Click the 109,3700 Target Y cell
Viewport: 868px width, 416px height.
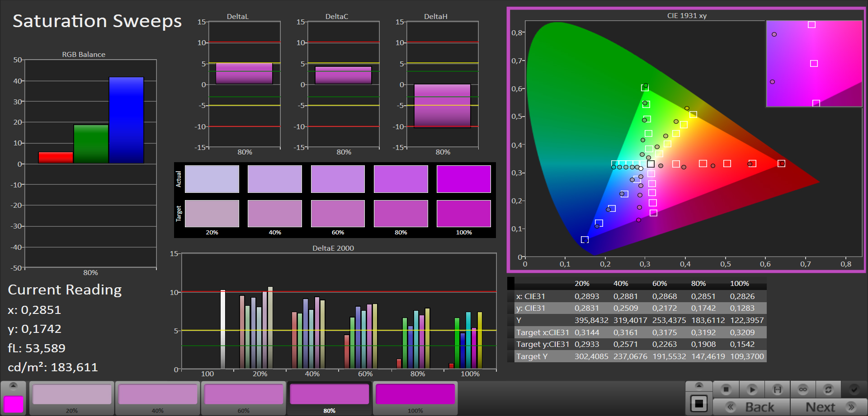747,356
